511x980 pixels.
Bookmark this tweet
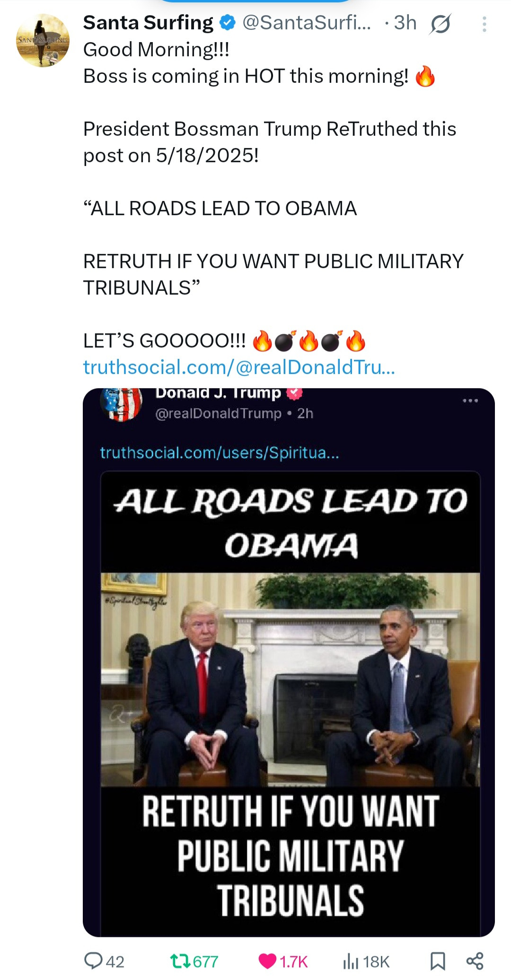(x=438, y=961)
